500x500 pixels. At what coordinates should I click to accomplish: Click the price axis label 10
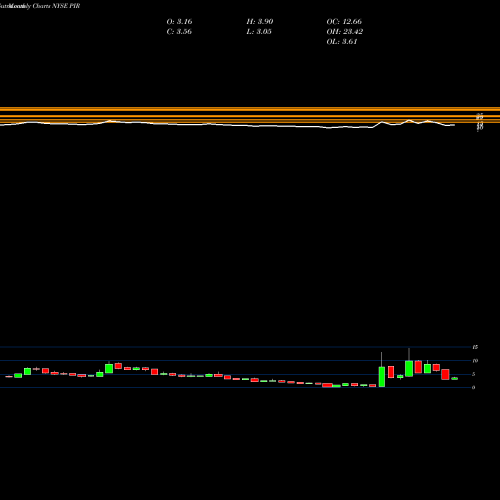pos(475,361)
